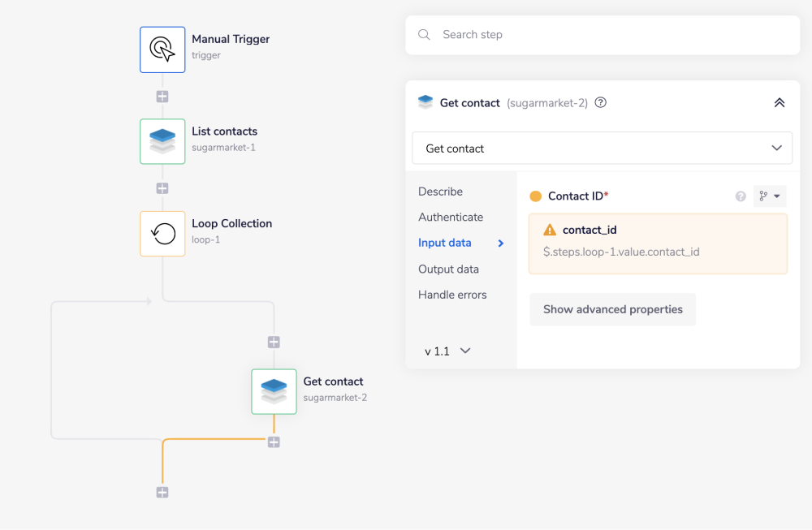Open the Contact ID input type dropdown

(770, 196)
